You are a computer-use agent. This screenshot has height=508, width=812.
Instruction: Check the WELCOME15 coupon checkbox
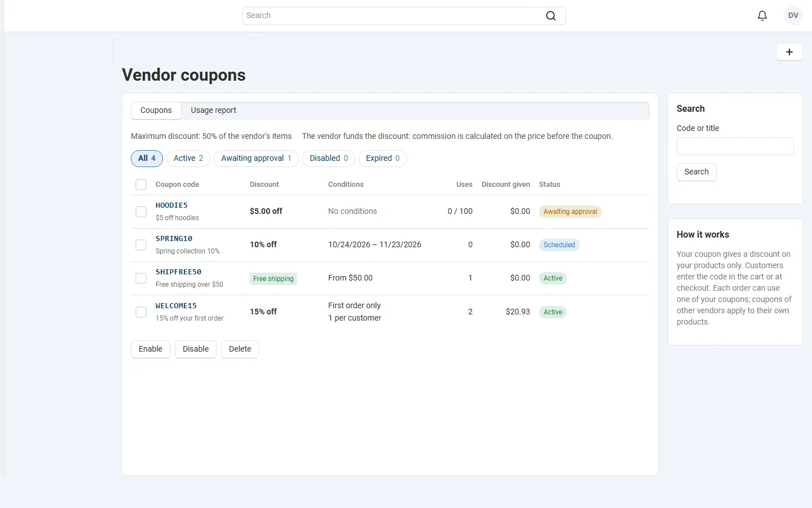coord(141,312)
